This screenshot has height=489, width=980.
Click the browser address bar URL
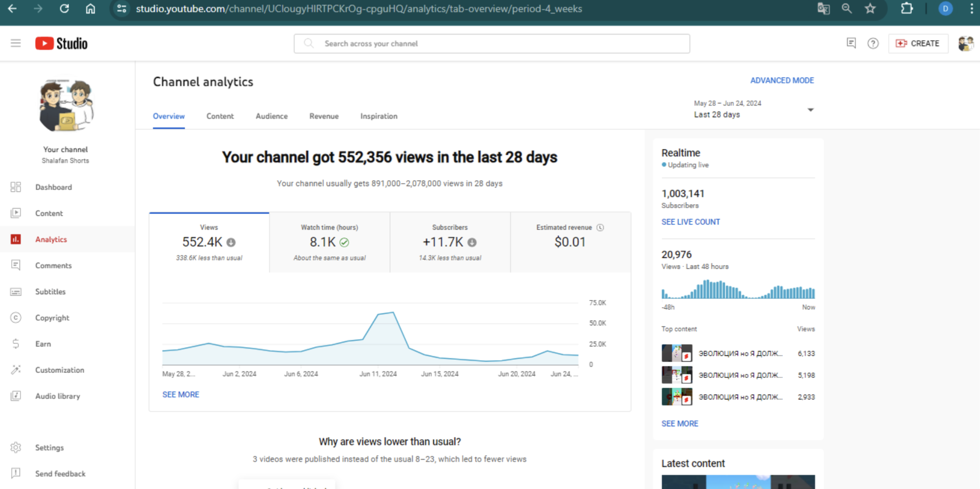359,9
